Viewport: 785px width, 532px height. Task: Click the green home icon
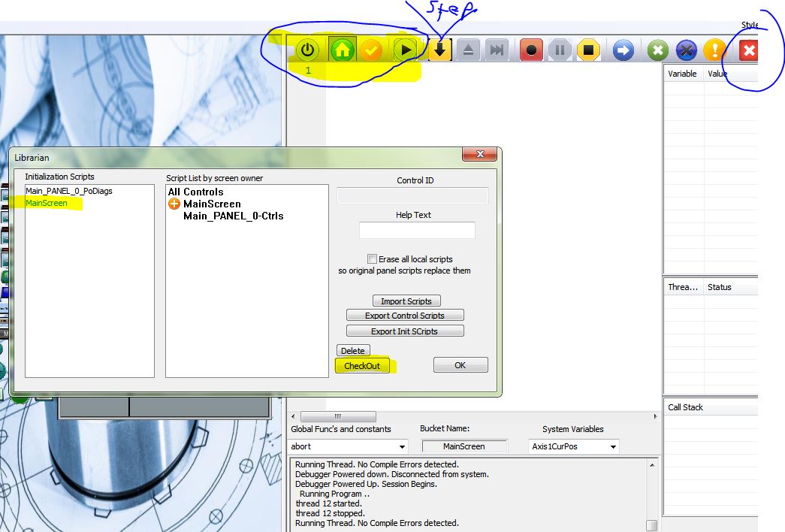(x=343, y=50)
